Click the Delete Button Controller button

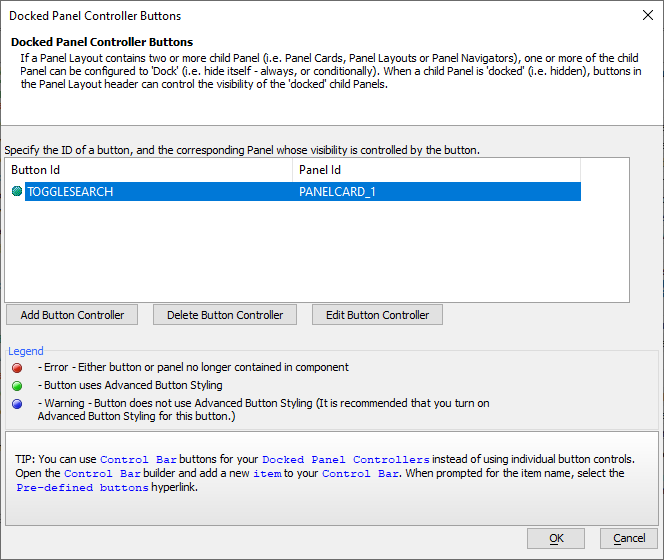(225, 315)
